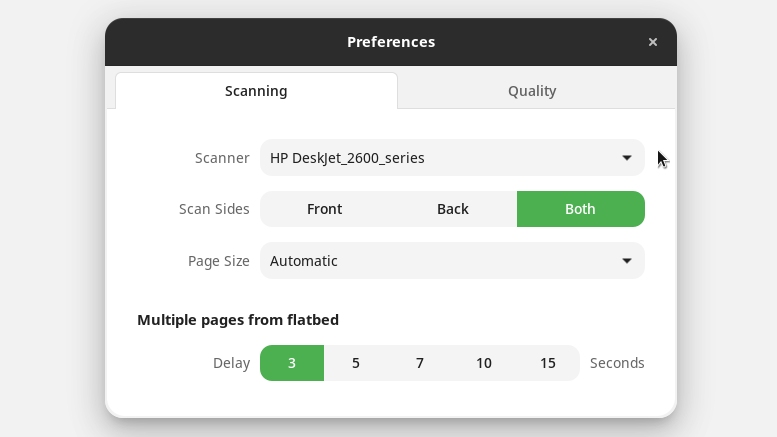Select the Scanning tab
The height and width of the screenshot is (437, 777).
(x=256, y=91)
